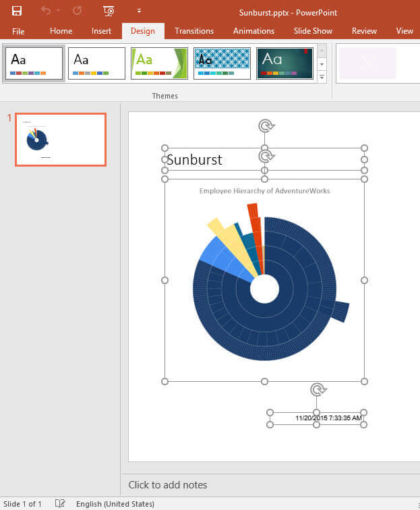Click the rotation handle above title box
The width and height of the screenshot is (420, 510).
266,125
